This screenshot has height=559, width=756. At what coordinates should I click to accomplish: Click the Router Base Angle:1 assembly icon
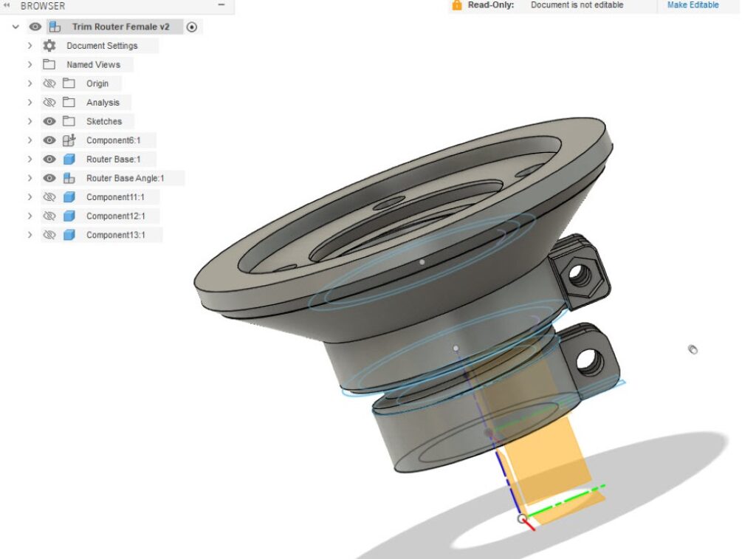tap(69, 179)
